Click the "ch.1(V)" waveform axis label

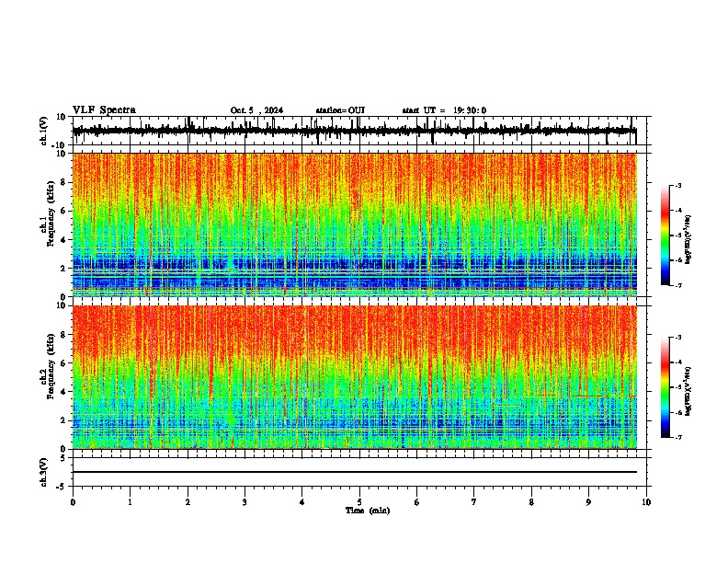[44, 131]
